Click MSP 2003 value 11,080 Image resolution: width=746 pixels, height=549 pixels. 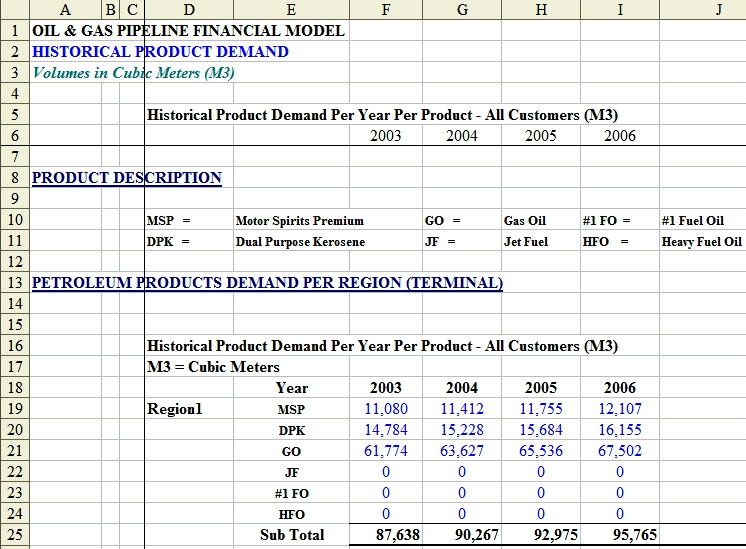[x=386, y=409]
